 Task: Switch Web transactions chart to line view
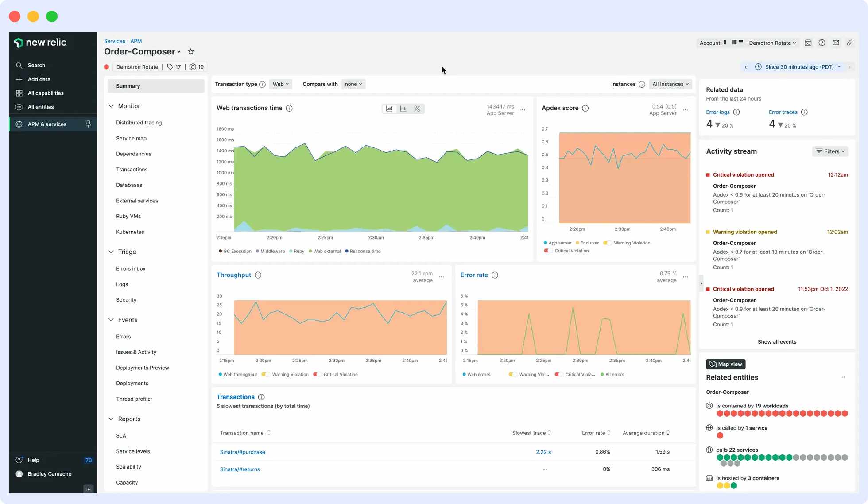(389, 109)
